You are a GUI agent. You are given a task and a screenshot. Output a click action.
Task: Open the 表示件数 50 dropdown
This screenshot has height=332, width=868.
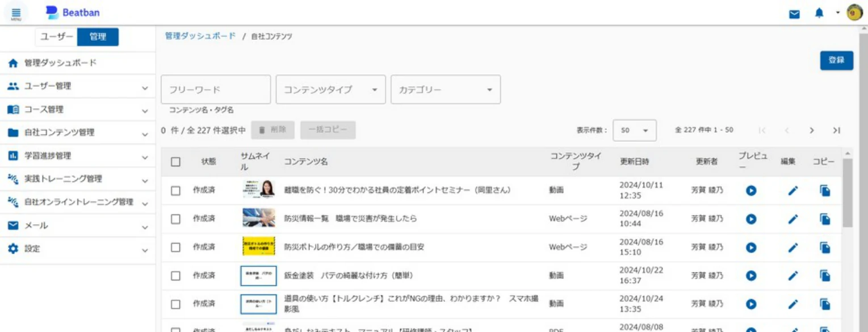(x=635, y=131)
